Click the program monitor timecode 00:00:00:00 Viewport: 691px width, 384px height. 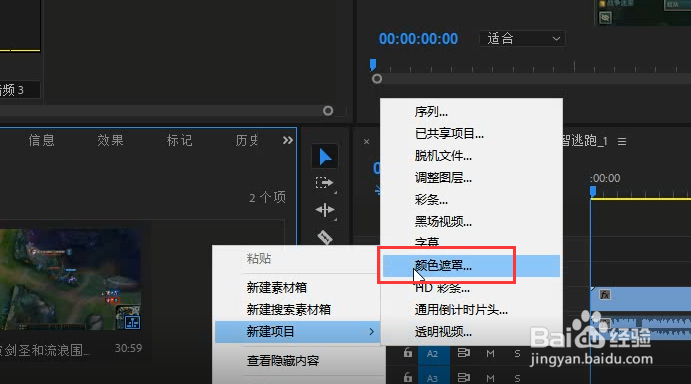(418, 39)
